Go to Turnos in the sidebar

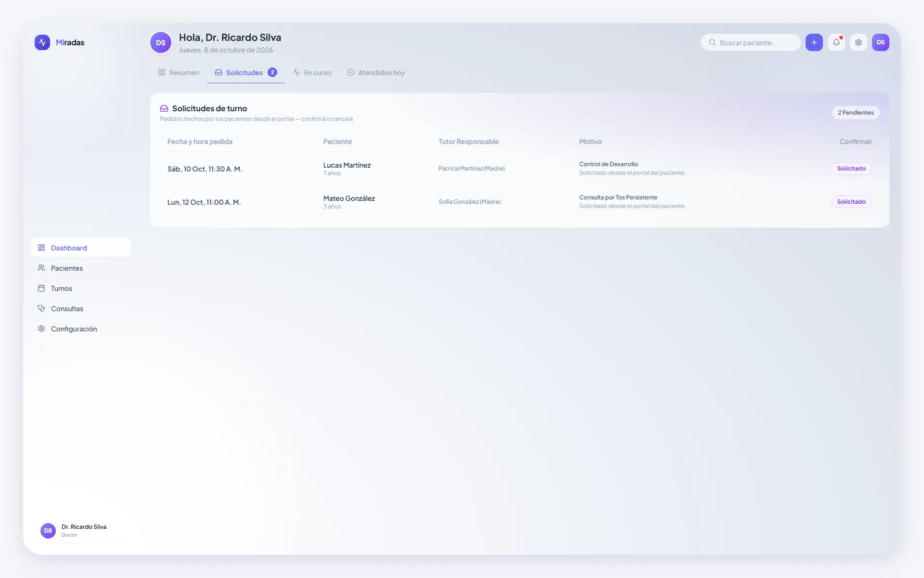tap(81, 288)
